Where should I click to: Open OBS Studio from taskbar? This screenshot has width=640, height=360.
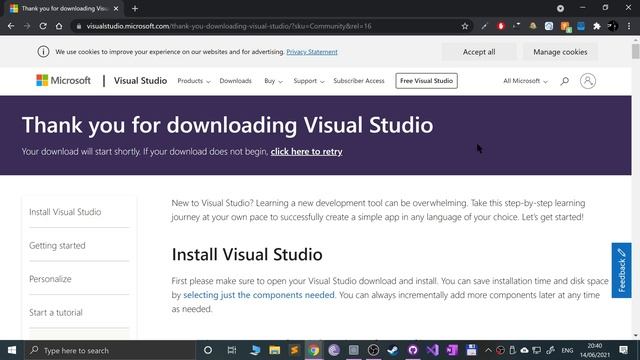(x=373, y=350)
